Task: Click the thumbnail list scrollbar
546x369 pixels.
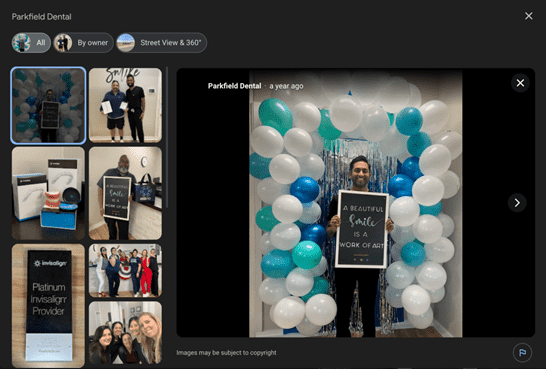Action: click(167, 138)
